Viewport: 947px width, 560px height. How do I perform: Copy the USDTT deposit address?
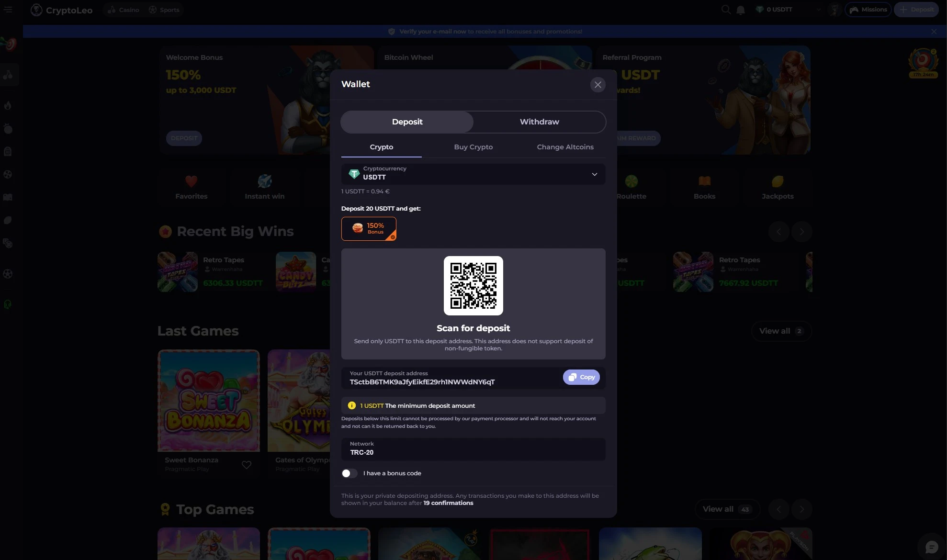581,377
